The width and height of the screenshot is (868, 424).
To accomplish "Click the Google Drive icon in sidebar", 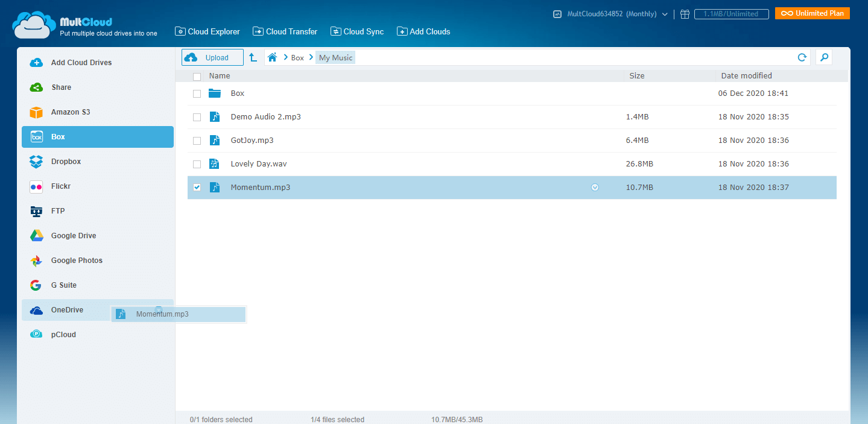I will (36, 236).
